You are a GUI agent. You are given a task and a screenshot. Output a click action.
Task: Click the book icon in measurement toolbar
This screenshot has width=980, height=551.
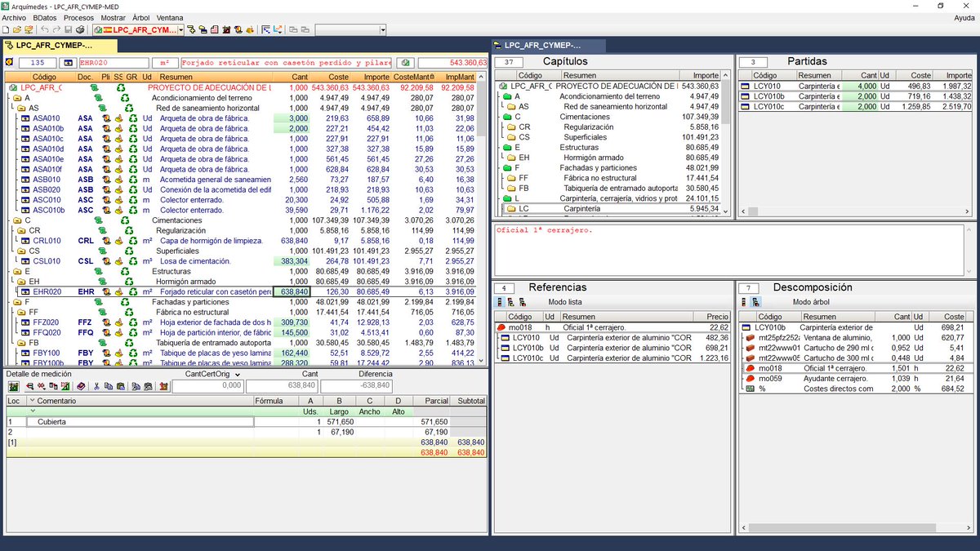81,386
